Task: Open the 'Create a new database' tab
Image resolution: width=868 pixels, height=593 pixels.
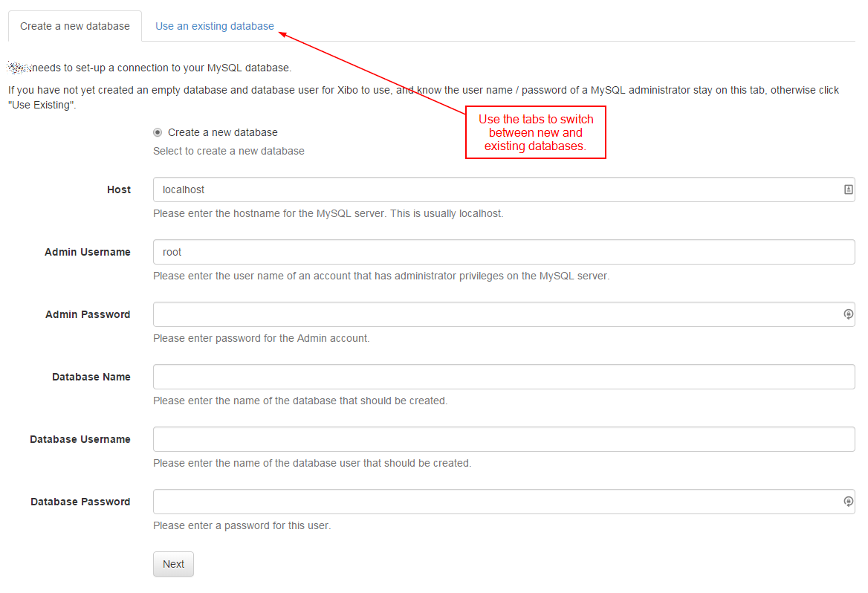Action: tap(75, 26)
